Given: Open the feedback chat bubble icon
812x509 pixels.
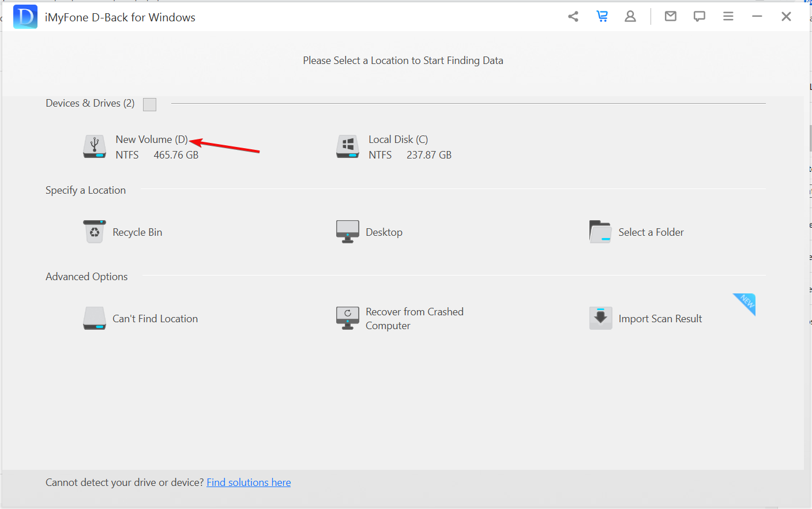Looking at the screenshot, I should 699,17.
